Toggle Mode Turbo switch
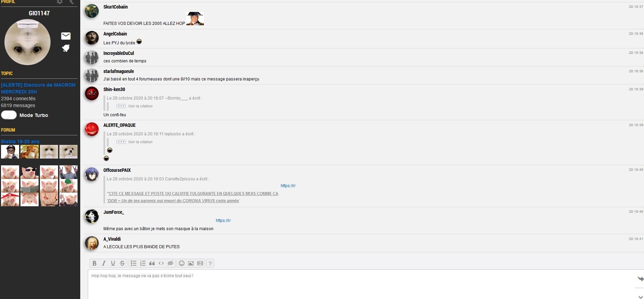This screenshot has height=299, width=644. click(x=9, y=115)
